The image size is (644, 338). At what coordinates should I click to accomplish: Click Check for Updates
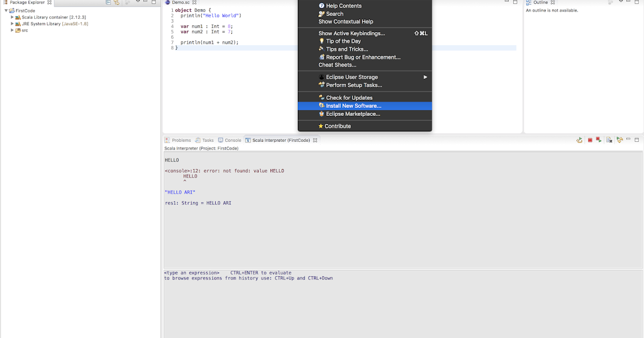pos(349,98)
